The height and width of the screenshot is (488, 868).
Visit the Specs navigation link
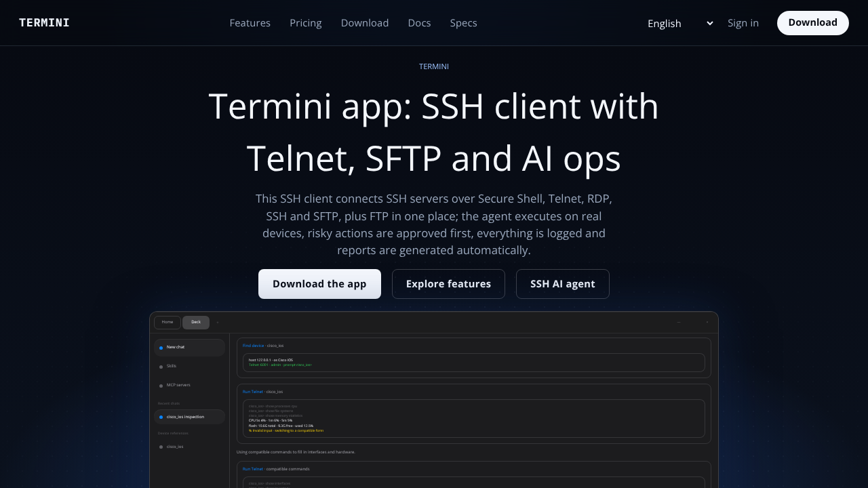pos(464,23)
